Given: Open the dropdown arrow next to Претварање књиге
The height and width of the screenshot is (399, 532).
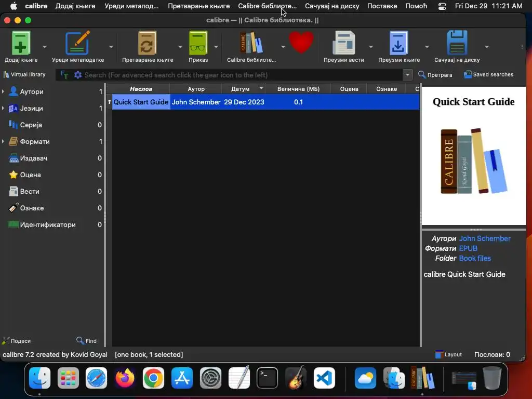Looking at the screenshot, I should [180, 47].
